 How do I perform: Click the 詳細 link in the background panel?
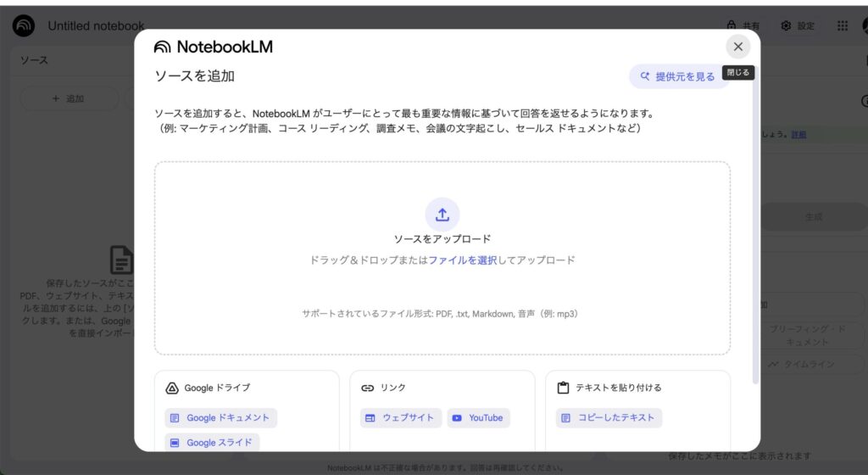[798, 135]
